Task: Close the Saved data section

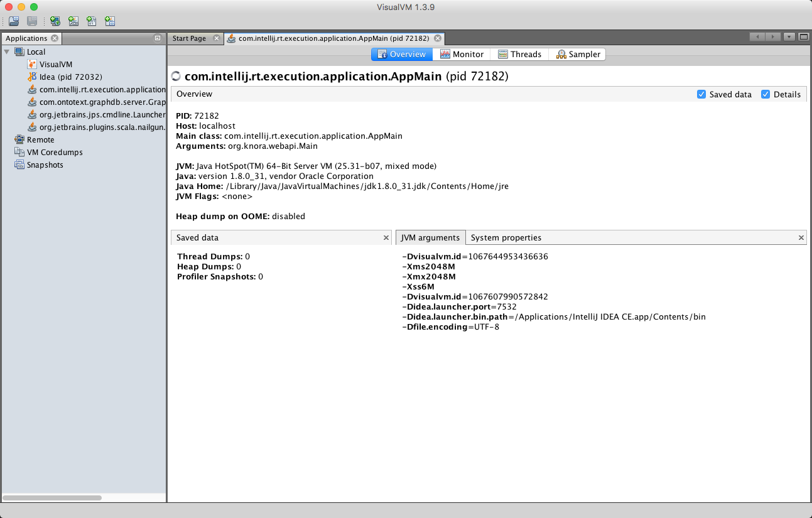Action: coord(386,238)
